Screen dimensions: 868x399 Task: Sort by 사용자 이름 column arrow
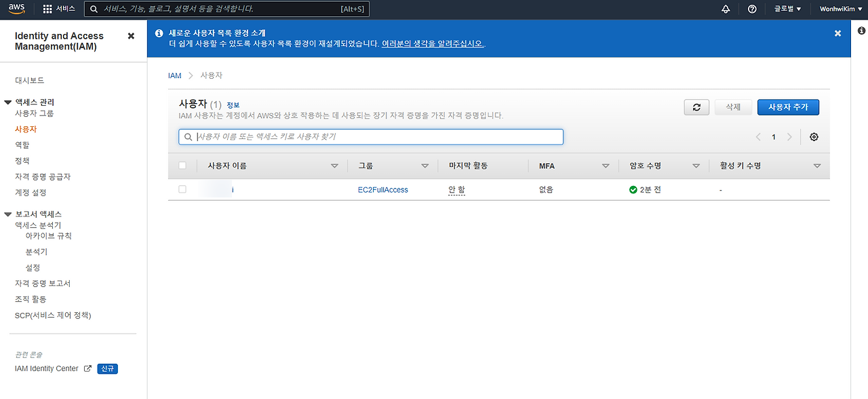[334, 166]
